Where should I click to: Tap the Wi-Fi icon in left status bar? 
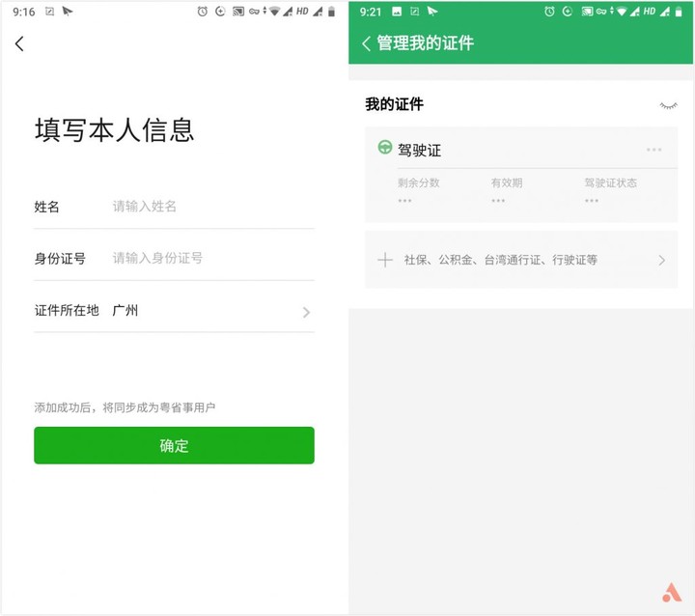coord(274,12)
